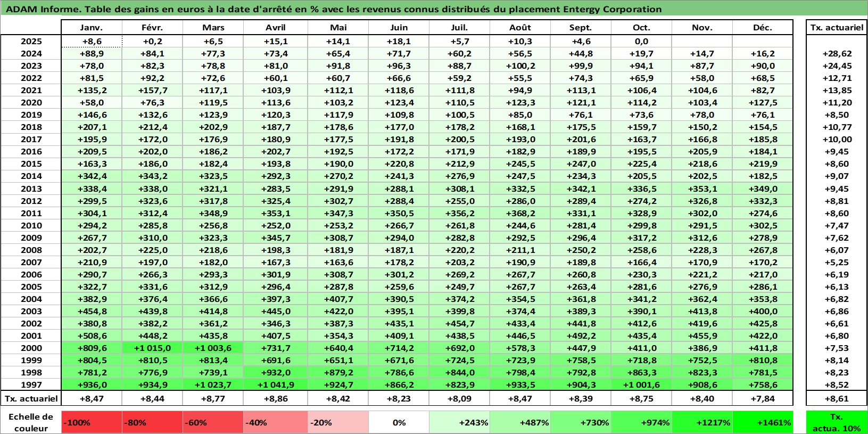
Task: Select the +18,1 cell in 2025 Juin
Action: click(399, 41)
